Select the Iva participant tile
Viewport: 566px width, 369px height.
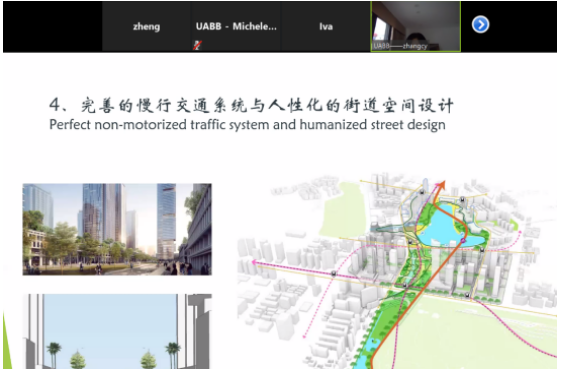pos(326,26)
